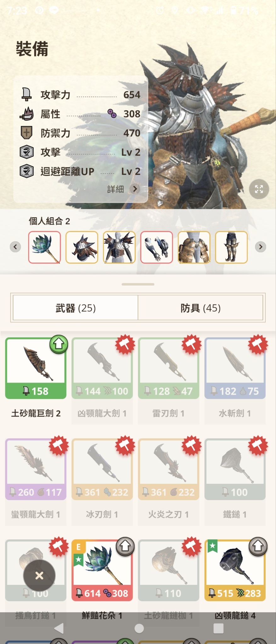The height and width of the screenshot is (644, 276).
Task: Close with the round X button
Action: pyautogui.click(x=39, y=575)
